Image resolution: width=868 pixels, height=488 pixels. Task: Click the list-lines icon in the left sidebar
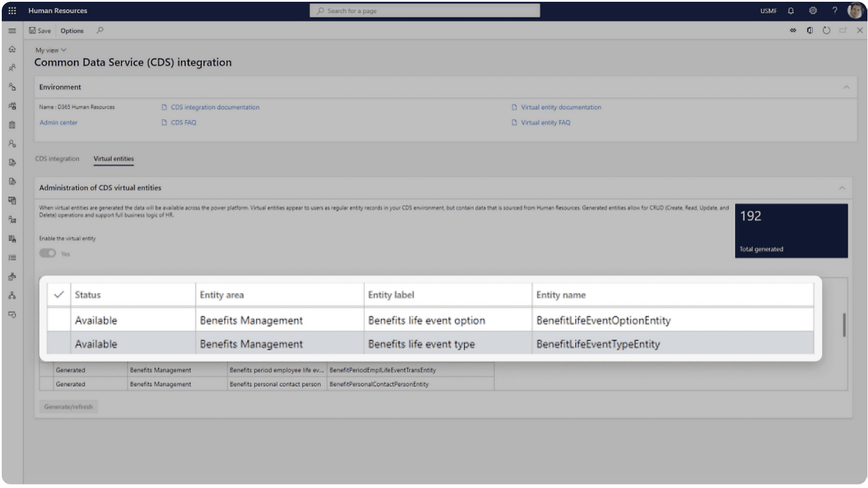12,258
